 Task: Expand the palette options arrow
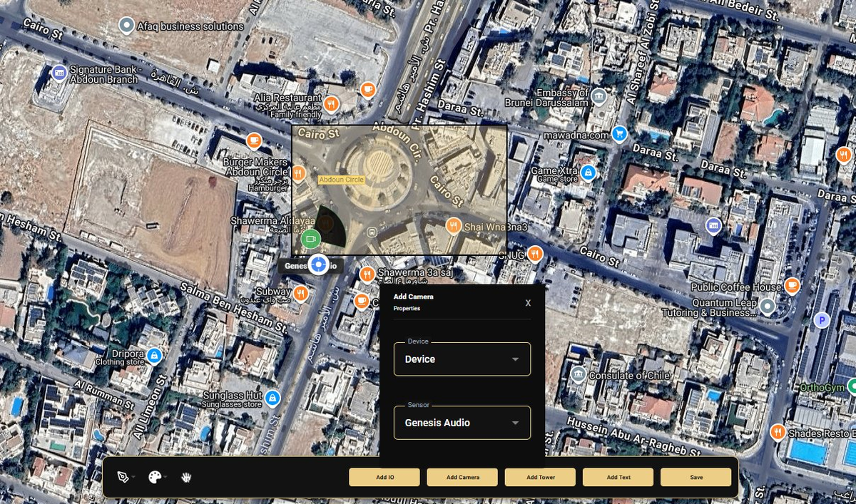165,478
